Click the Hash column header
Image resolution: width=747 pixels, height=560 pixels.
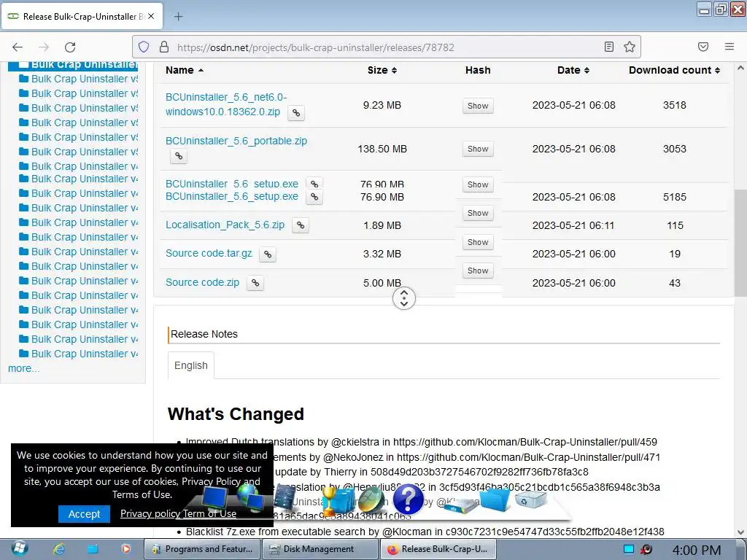tap(478, 70)
